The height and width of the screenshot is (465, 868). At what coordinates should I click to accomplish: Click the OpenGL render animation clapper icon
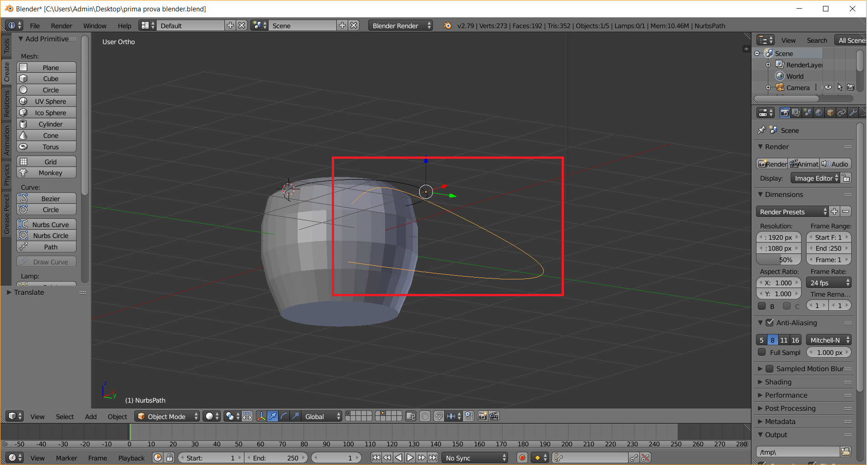(494, 416)
